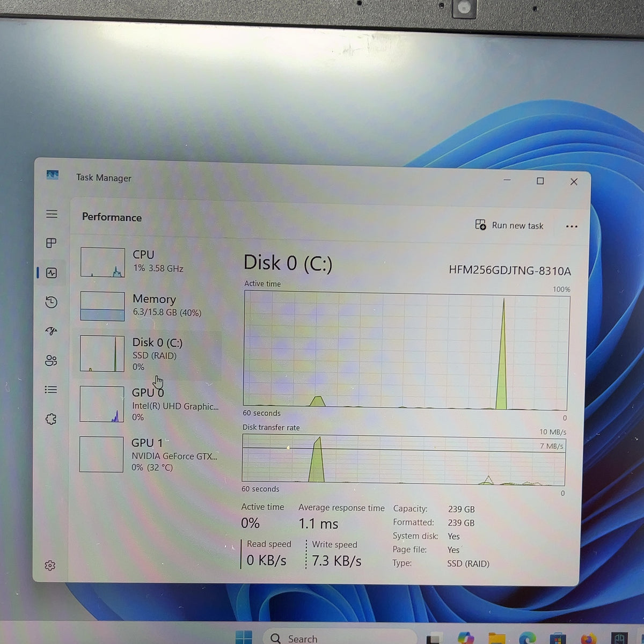This screenshot has height=644, width=644.
Task: Click the HFM256GDJTNG-8310A model name
Action: coord(510,270)
